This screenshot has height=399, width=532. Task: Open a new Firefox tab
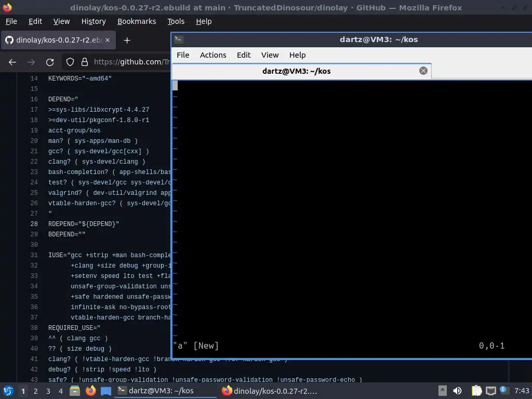pos(127,41)
